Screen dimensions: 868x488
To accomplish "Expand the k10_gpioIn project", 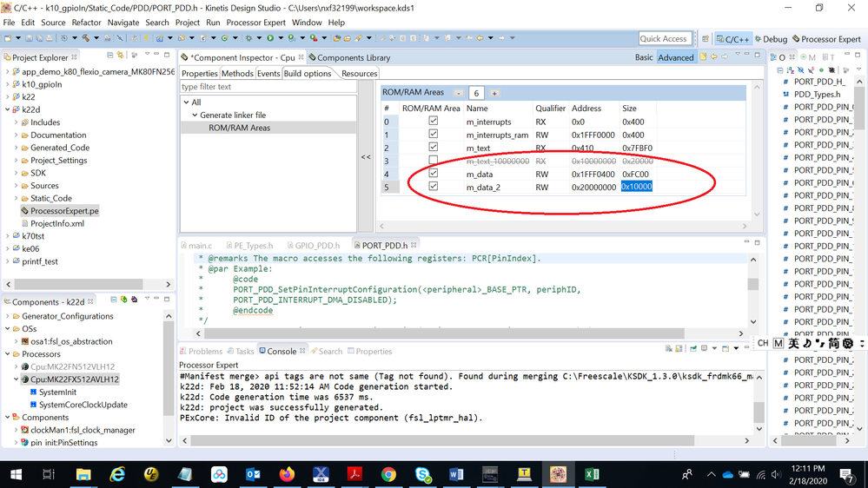I will pyautogui.click(x=7, y=84).
